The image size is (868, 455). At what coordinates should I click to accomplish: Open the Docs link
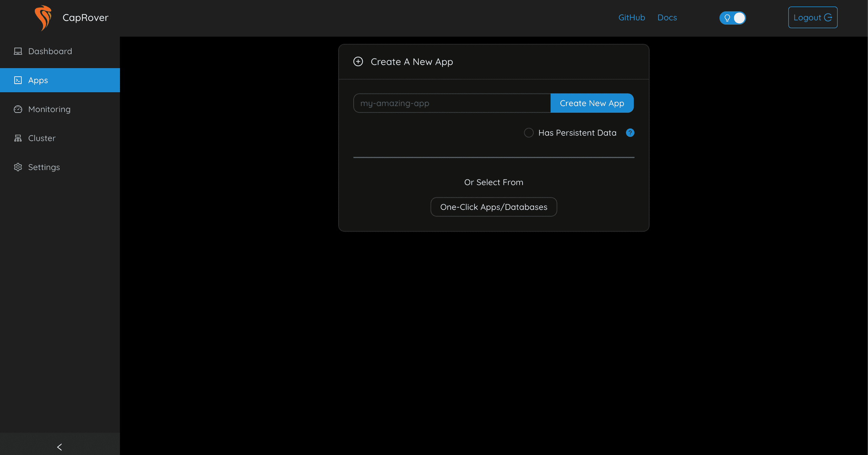(667, 18)
